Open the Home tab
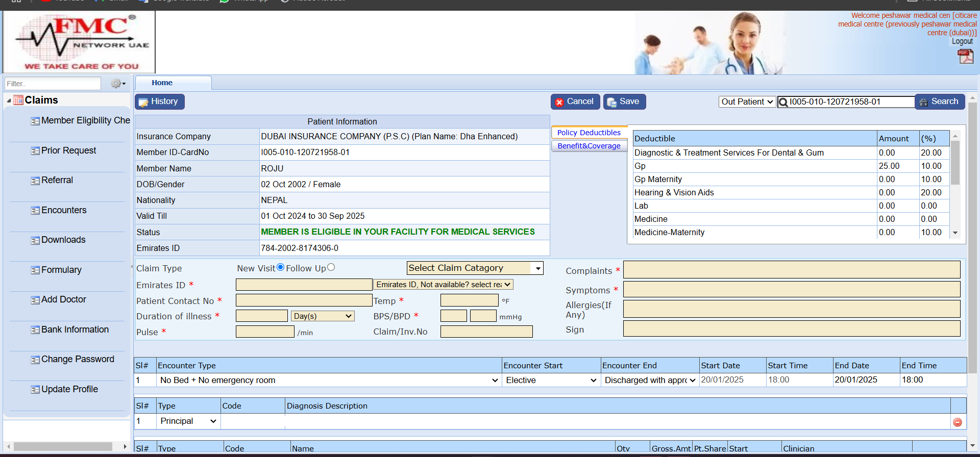 [162, 83]
